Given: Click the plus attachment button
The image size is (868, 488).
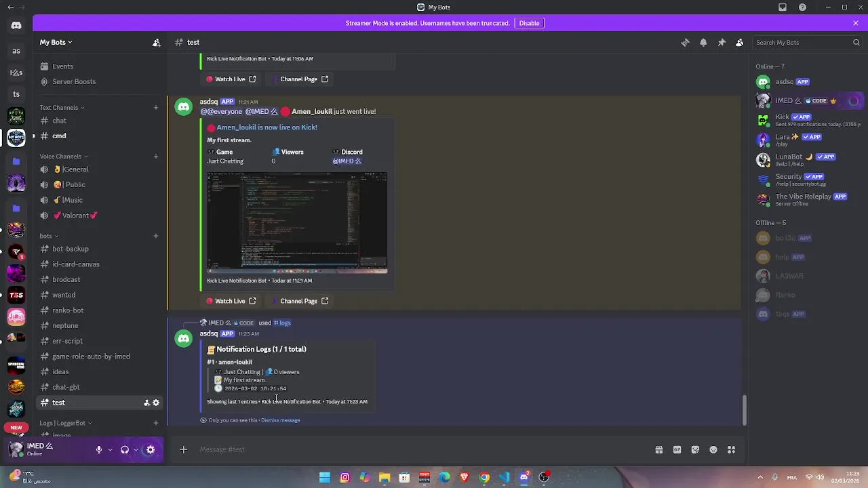Looking at the screenshot, I should [x=183, y=449].
